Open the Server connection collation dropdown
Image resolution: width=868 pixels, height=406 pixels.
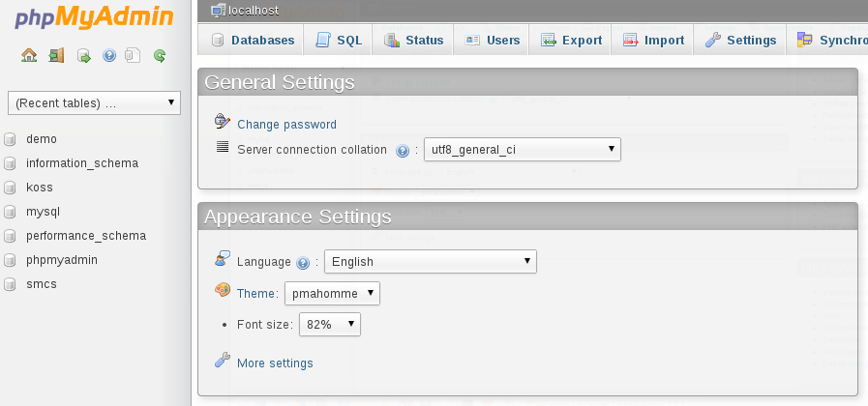tap(522, 149)
